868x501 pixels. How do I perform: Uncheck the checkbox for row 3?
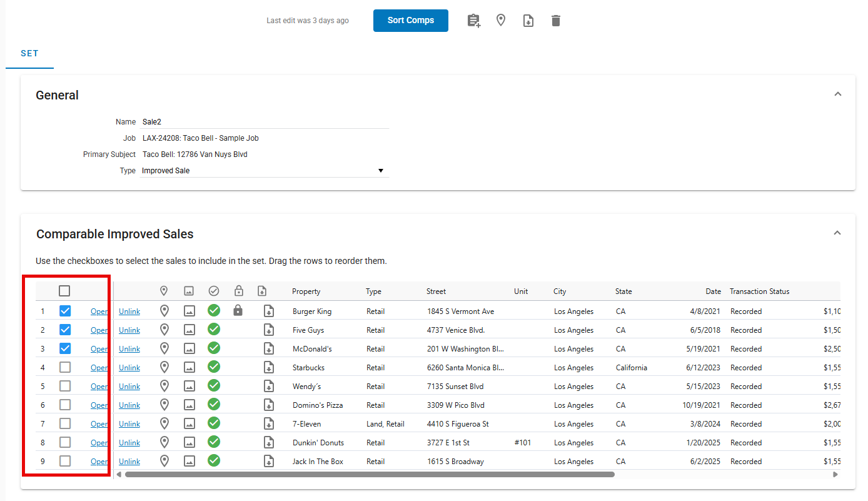click(64, 348)
